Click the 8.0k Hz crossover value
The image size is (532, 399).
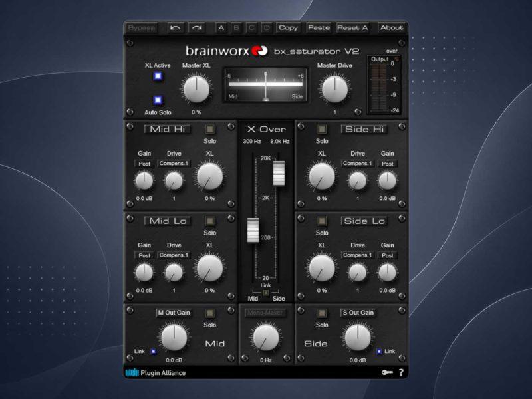[x=280, y=142]
